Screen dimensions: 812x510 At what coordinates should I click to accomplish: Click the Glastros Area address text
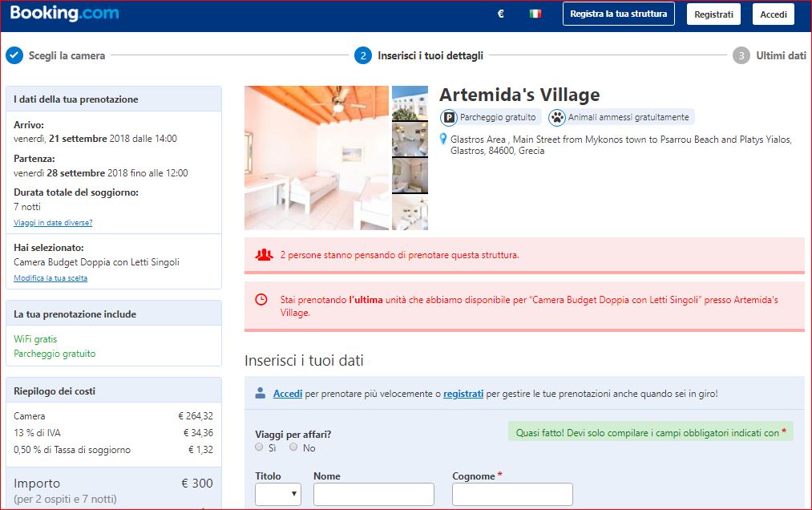point(620,145)
